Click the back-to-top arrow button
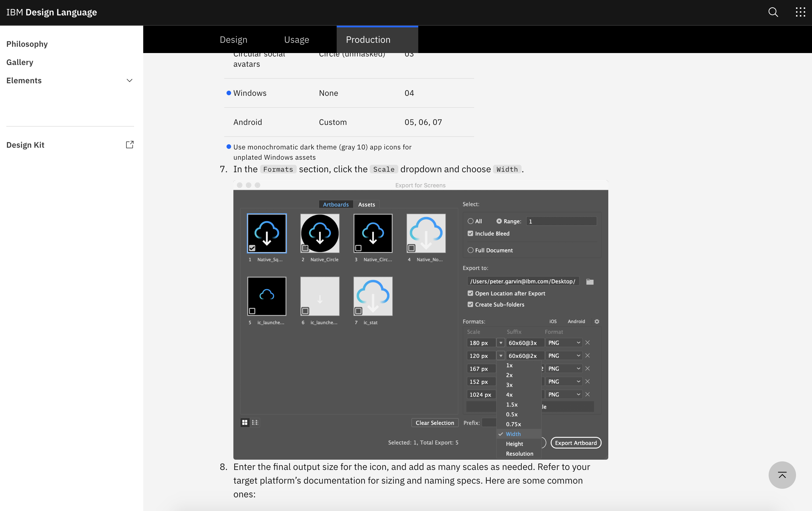The height and width of the screenshot is (511, 812). [782, 475]
